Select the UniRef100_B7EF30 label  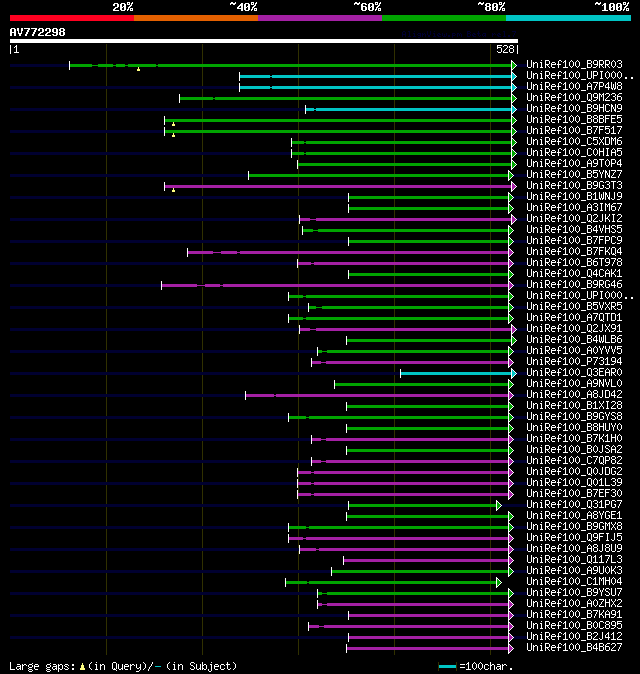[574, 493]
